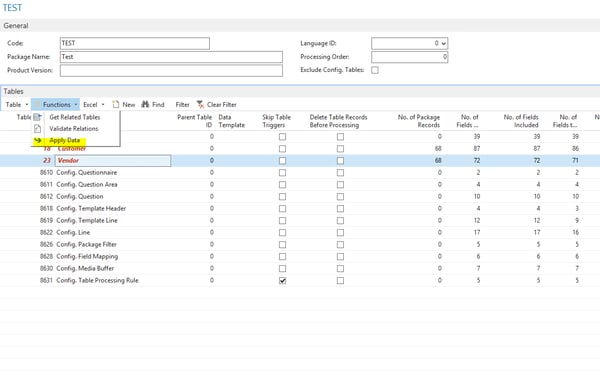Toggle Skip Table Triggers for Vendor row

pyautogui.click(x=282, y=161)
